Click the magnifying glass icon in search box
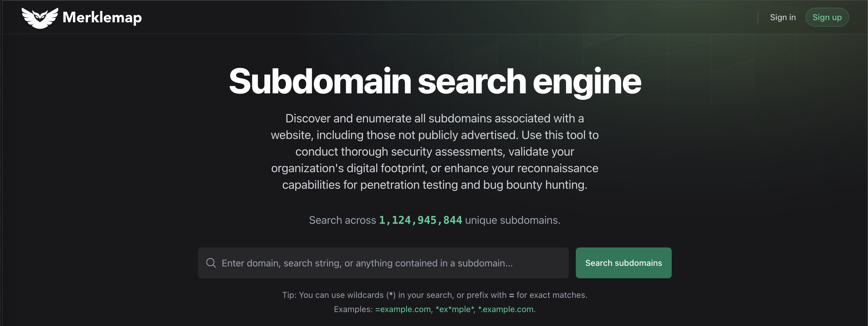The height and width of the screenshot is (326, 868). pos(211,263)
